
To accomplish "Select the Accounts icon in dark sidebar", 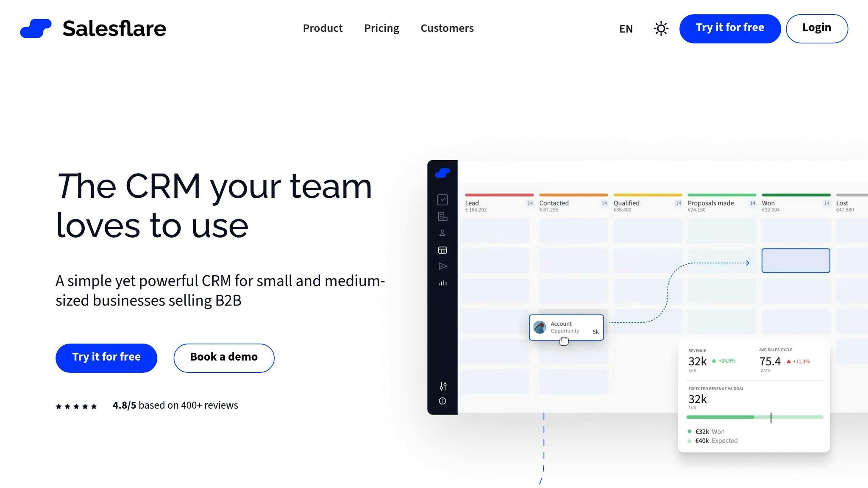I will click(x=442, y=217).
